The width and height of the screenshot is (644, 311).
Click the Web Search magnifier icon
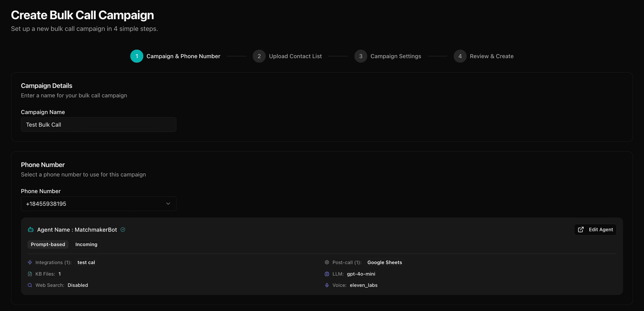tap(30, 285)
